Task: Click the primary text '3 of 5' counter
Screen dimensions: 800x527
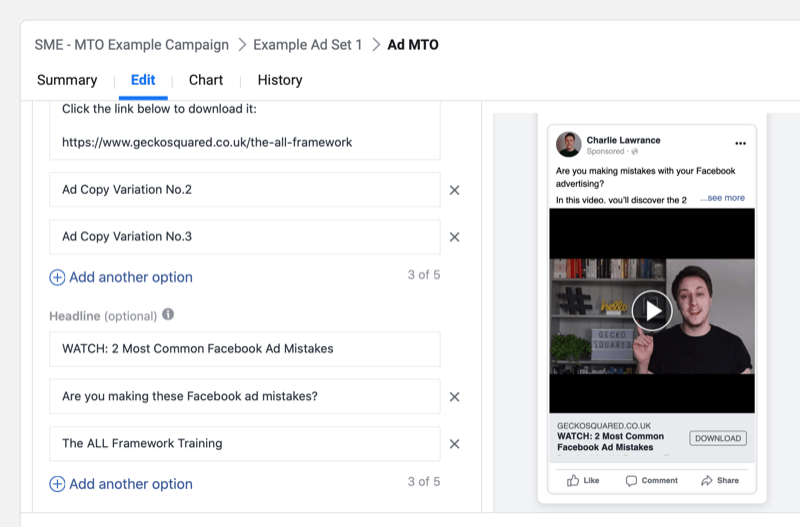Action: (x=423, y=275)
